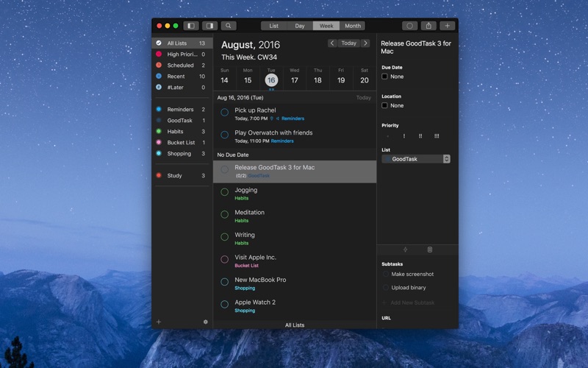Complete the Make screenshot subtask

(386, 274)
